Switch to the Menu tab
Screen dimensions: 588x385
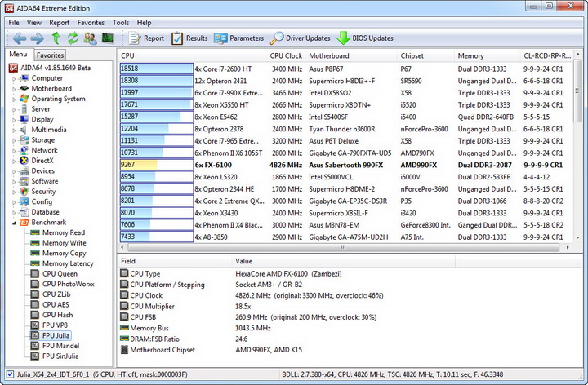pyautogui.click(x=18, y=55)
